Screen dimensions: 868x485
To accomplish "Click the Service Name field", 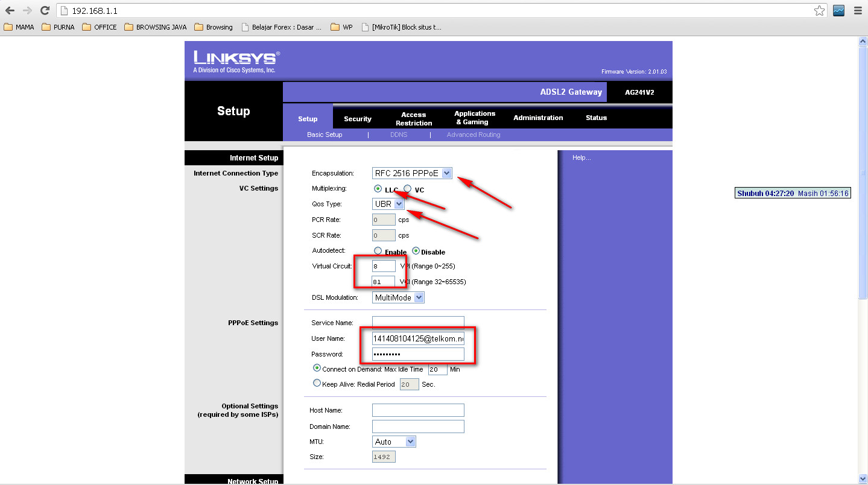I will click(x=418, y=323).
